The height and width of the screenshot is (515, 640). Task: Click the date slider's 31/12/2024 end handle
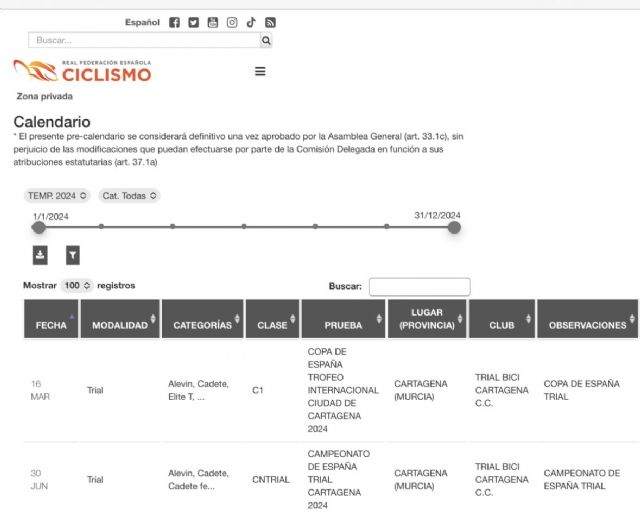pyautogui.click(x=454, y=227)
